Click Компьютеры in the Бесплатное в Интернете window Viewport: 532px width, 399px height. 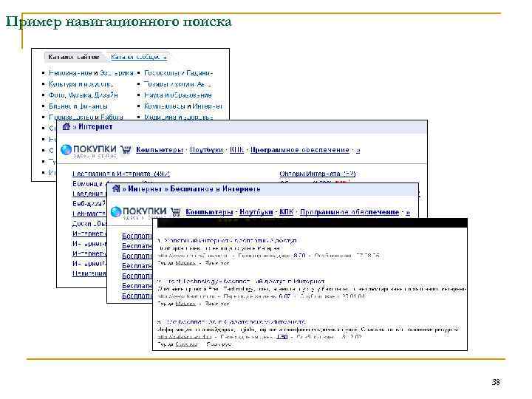point(209,212)
